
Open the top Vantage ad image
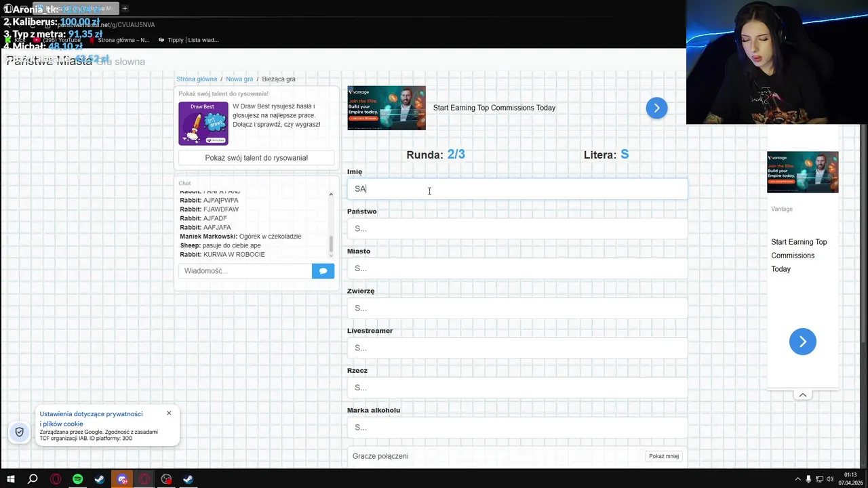click(x=387, y=108)
